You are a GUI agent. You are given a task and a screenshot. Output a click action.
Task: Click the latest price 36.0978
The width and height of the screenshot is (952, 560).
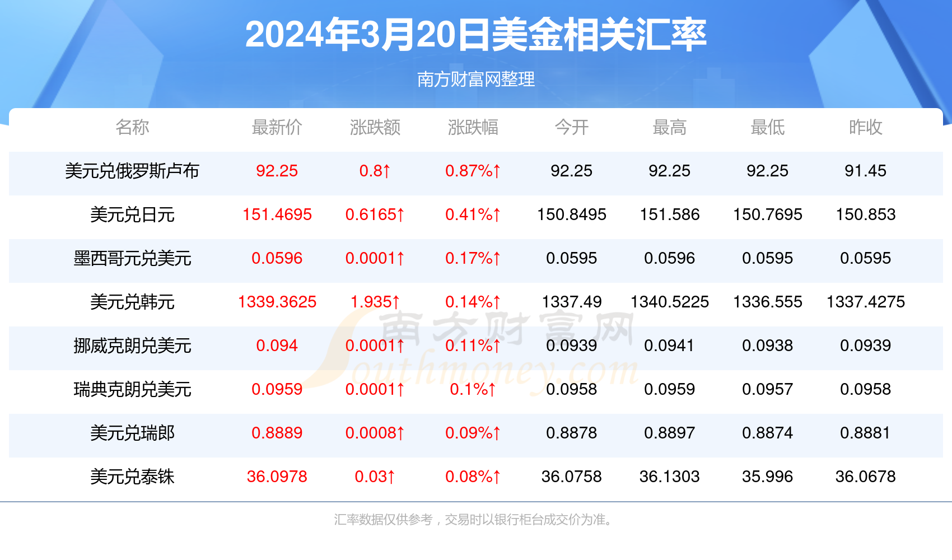(277, 477)
